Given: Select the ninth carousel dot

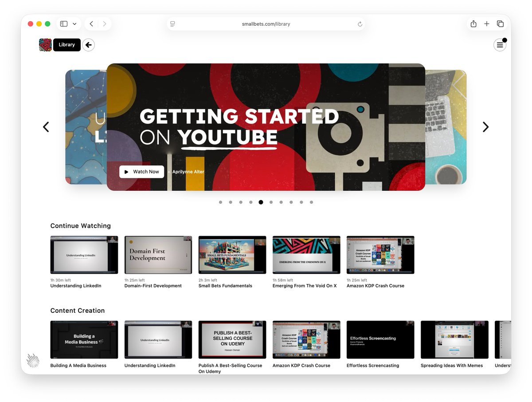Looking at the screenshot, I should click(301, 202).
